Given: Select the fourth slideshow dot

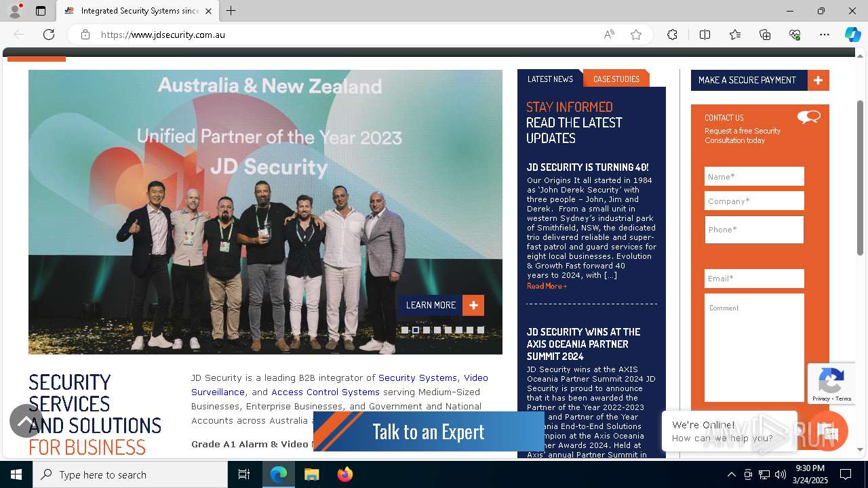Looking at the screenshot, I should (x=437, y=330).
